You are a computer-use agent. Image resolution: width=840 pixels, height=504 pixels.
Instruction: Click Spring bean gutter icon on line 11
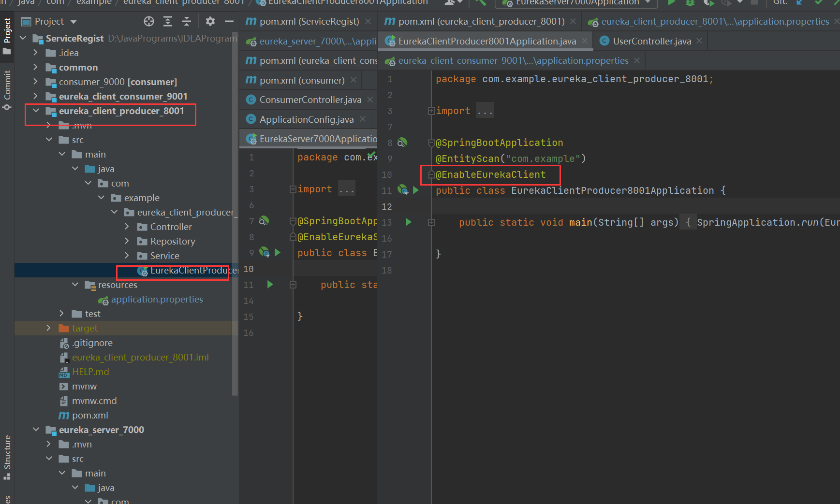click(x=402, y=189)
